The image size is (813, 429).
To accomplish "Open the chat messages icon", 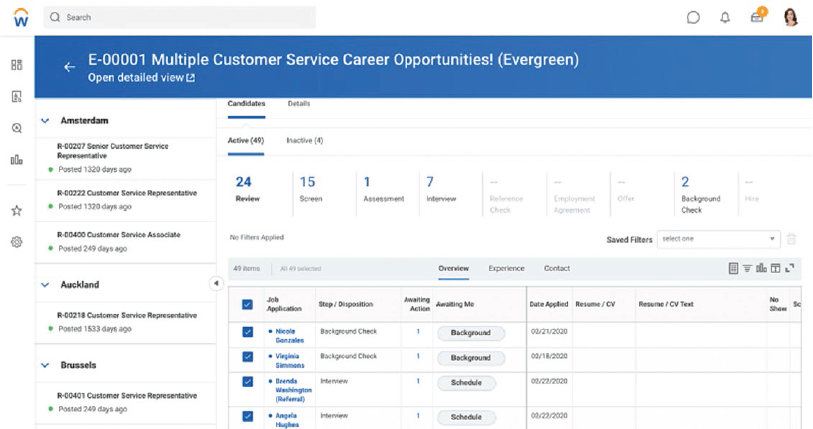I will tap(693, 18).
